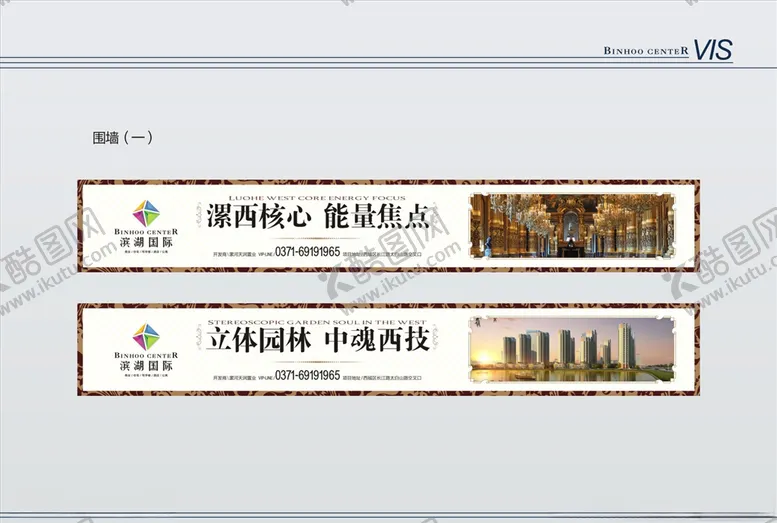Click 滨湖国际 text in the bottom banner

146,366
